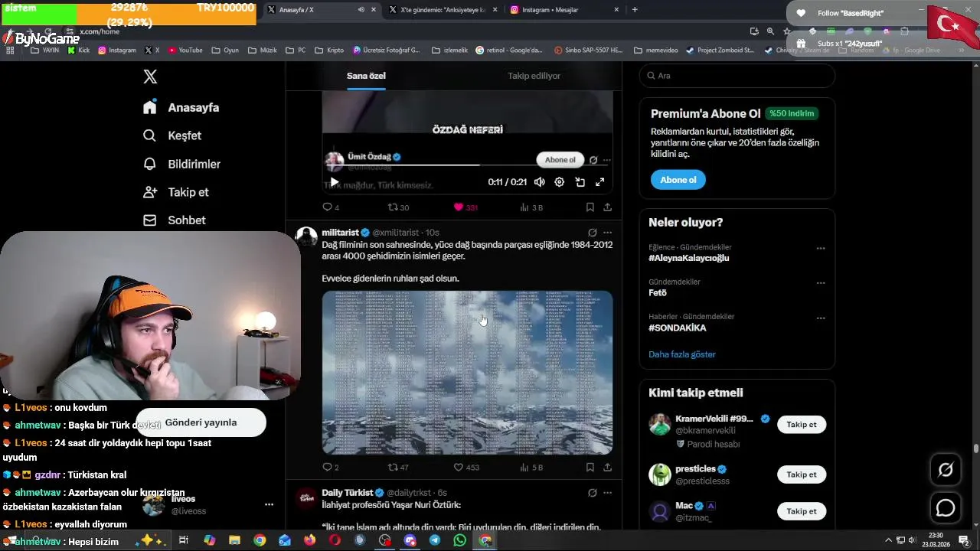Open Anasayfa from the sidebar
The height and width of the screenshot is (551, 980).
(x=181, y=108)
